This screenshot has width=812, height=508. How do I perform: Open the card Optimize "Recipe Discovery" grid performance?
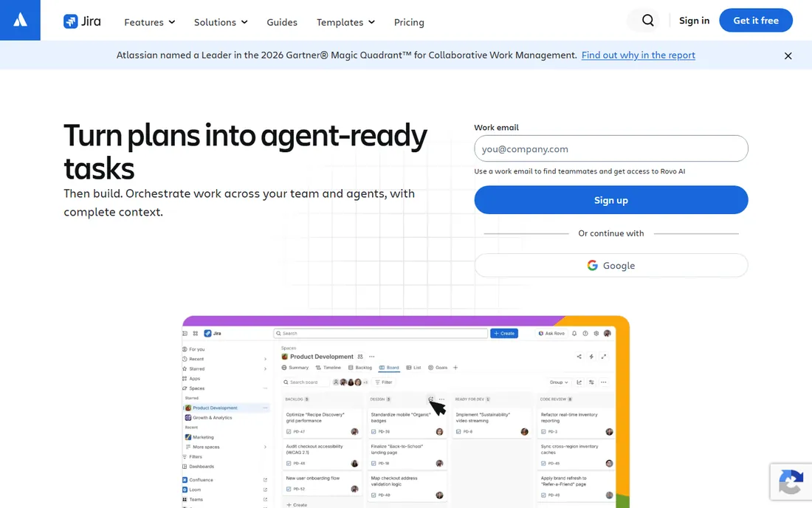tap(322, 422)
